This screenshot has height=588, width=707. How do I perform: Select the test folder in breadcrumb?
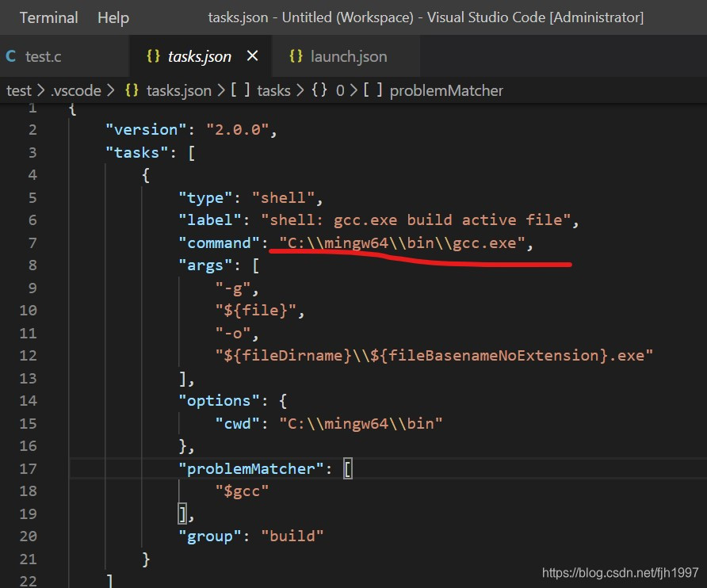pos(19,90)
